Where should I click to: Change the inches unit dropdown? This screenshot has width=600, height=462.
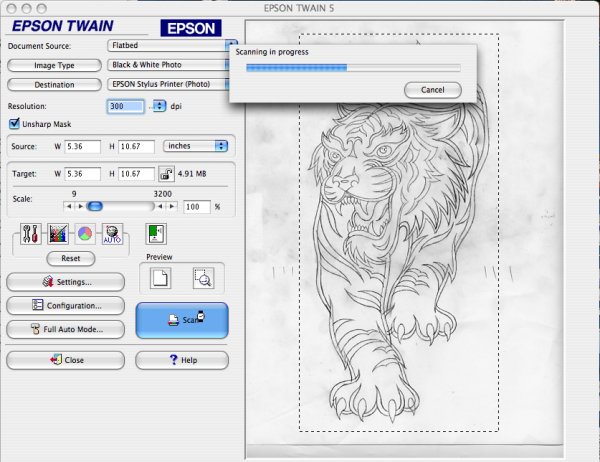click(195, 146)
